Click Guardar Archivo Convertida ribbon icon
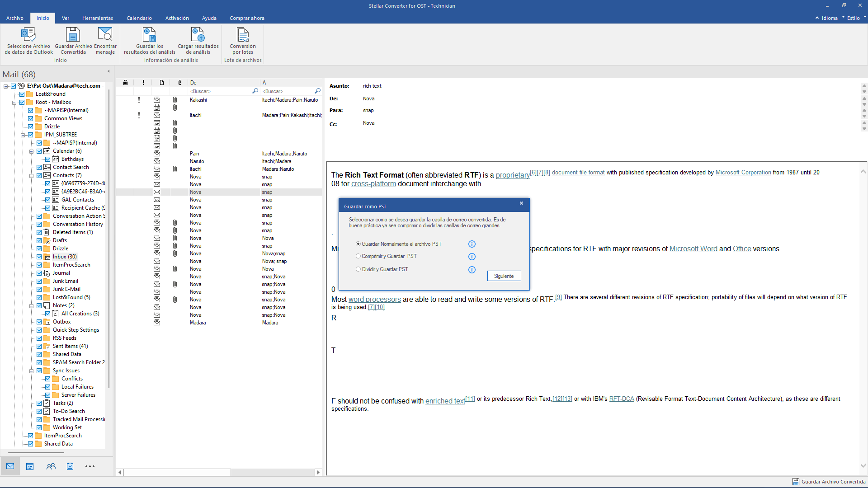The height and width of the screenshot is (488, 868). (73, 35)
